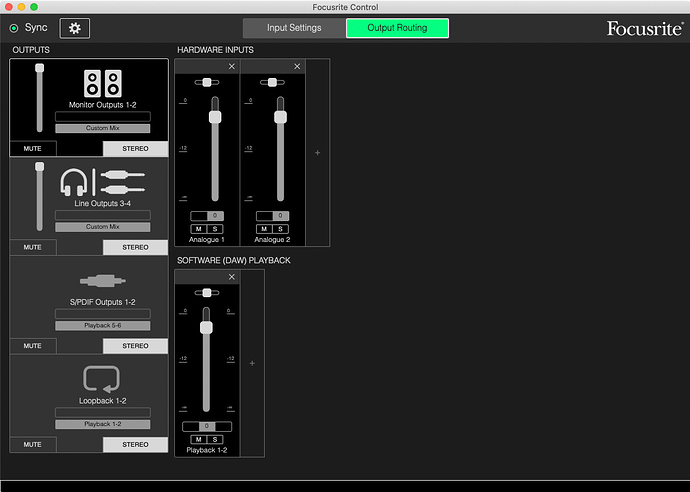
Task: Click the S/PDIF Outputs connector icon
Action: tap(103, 280)
